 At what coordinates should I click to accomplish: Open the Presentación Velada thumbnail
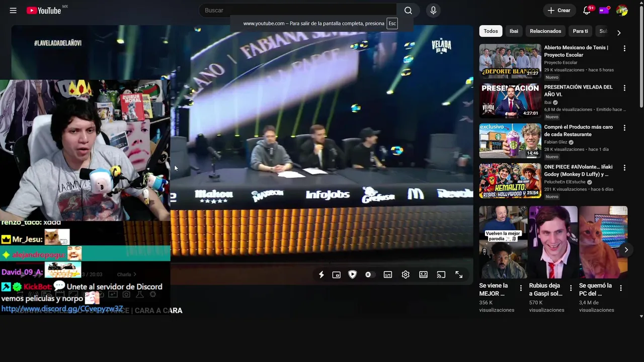tap(510, 101)
